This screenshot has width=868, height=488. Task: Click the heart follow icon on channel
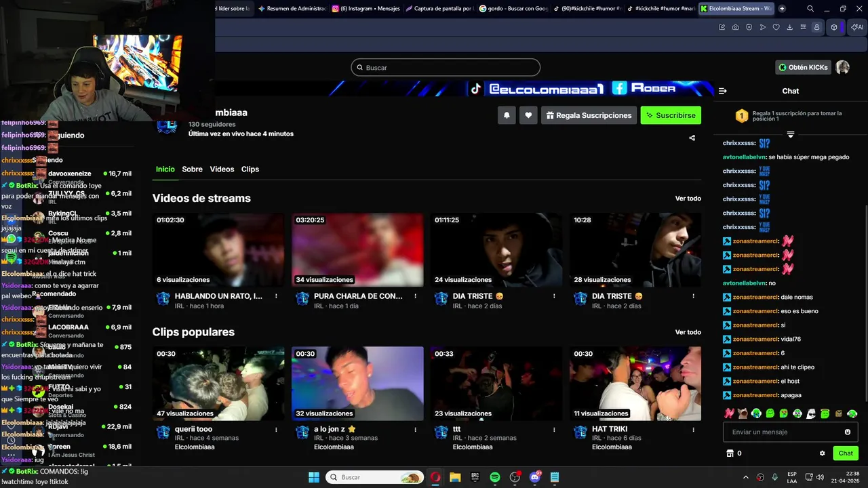pos(528,115)
